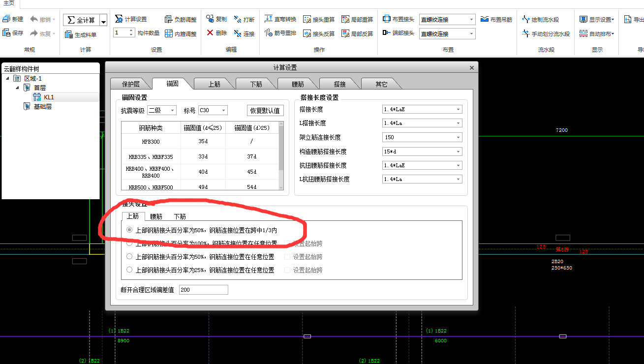Click the 布置吊筋 icon
Image resolution: width=644 pixels, height=364 pixels.
485,19
